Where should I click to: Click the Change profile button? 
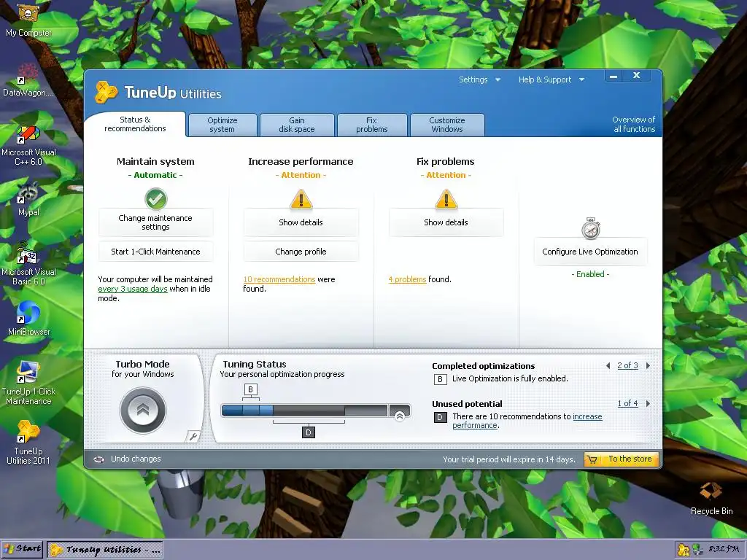pos(301,252)
